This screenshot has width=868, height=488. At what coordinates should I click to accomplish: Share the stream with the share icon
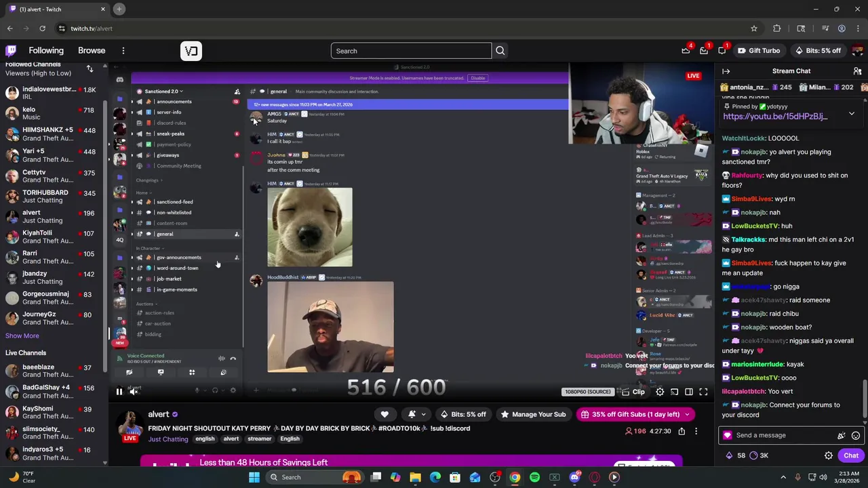click(x=682, y=431)
